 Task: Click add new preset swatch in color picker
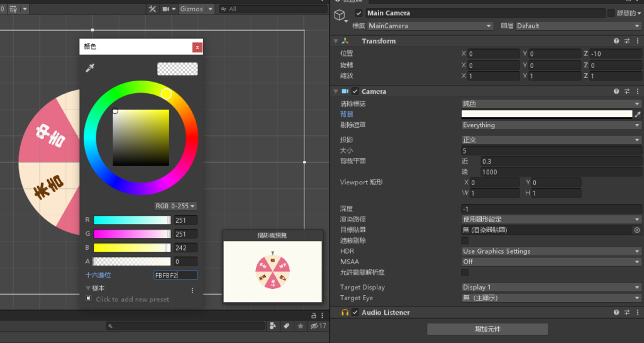pos(89,299)
